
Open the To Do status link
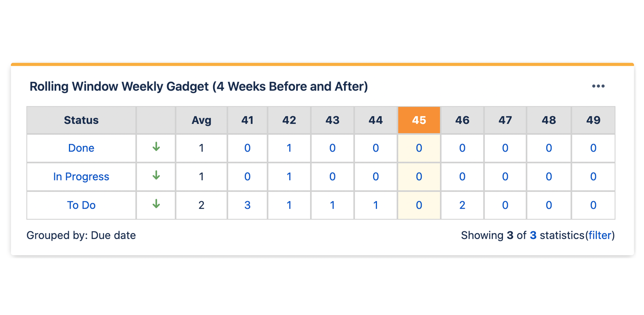point(81,205)
